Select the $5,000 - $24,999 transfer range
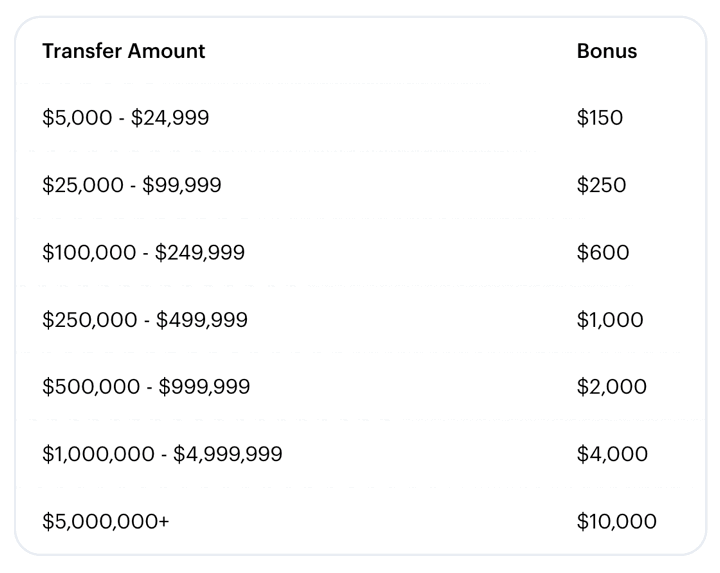 point(125,118)
